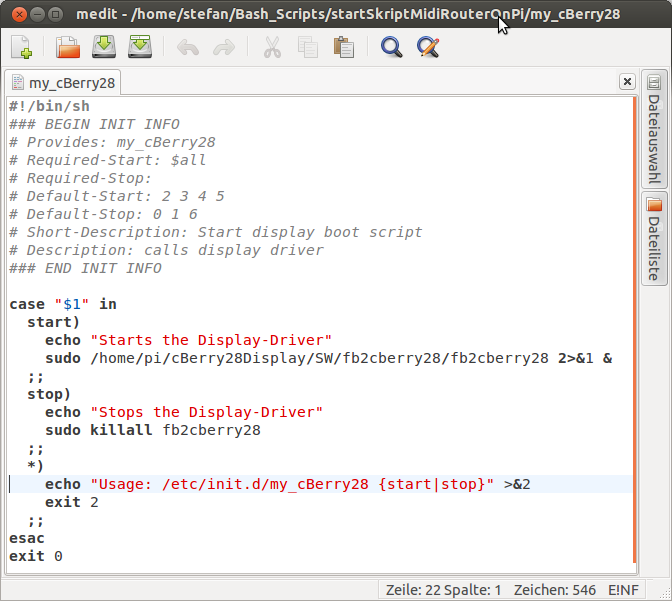Click the esac keyword
Viewport: 672px width, 601px height.
[27, 538]
